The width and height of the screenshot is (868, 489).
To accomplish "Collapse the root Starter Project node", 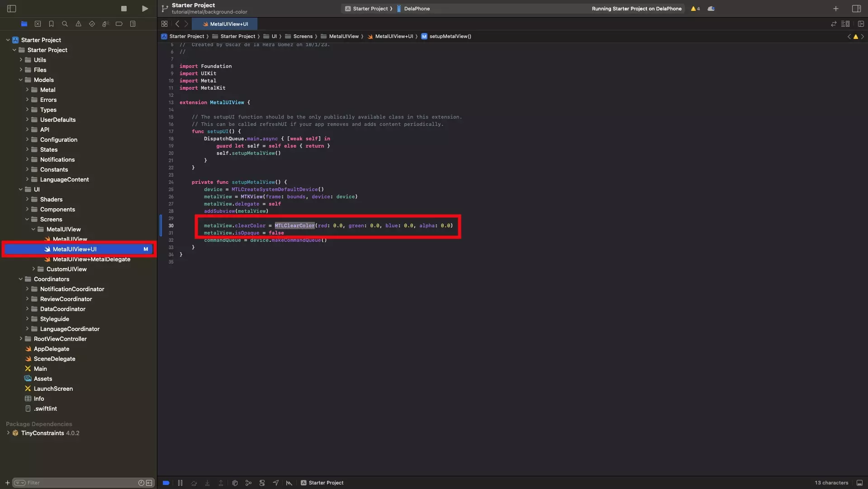I will (8, 40).
